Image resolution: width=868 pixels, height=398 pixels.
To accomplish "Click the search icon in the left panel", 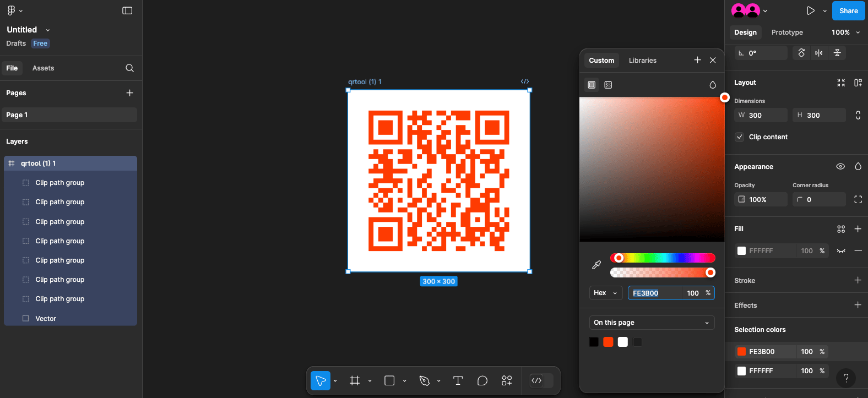I will (x=129, y=68).
